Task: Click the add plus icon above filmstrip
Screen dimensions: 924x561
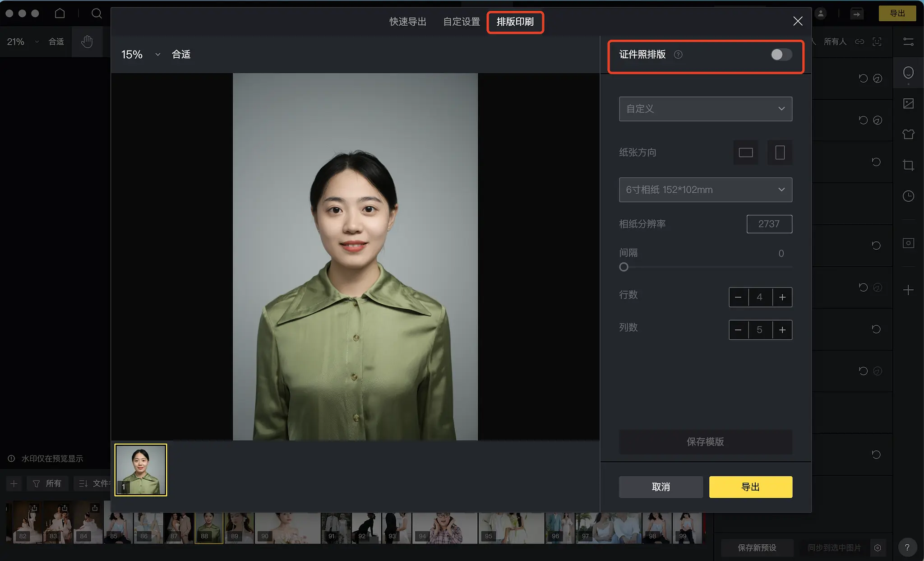Action: click(x=14, y=483)
